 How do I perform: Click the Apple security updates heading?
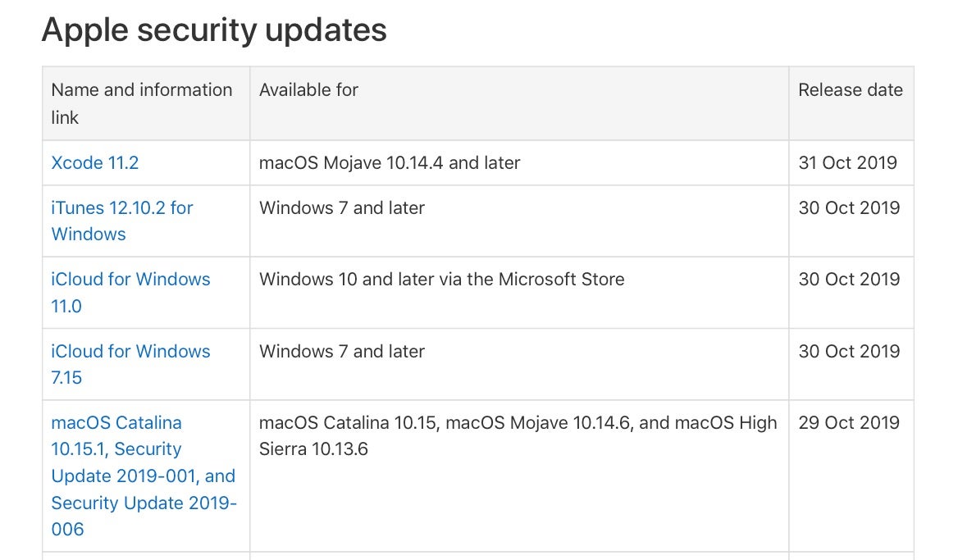point(214,30)
